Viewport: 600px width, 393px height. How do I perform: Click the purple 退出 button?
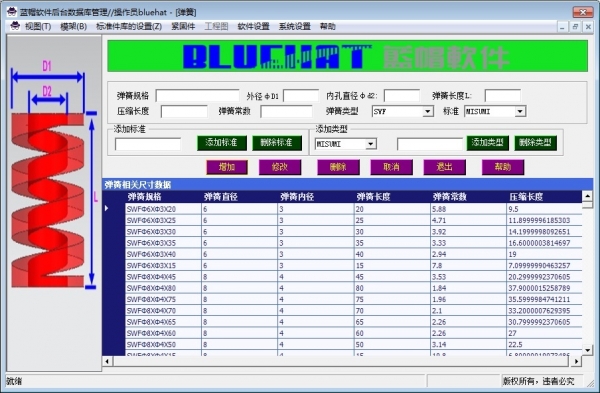[445, 167]
